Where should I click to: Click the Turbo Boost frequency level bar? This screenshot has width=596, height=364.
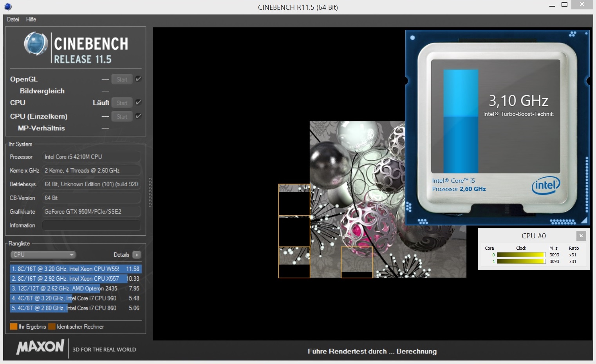pyautogui.click(x=461, y=121)
